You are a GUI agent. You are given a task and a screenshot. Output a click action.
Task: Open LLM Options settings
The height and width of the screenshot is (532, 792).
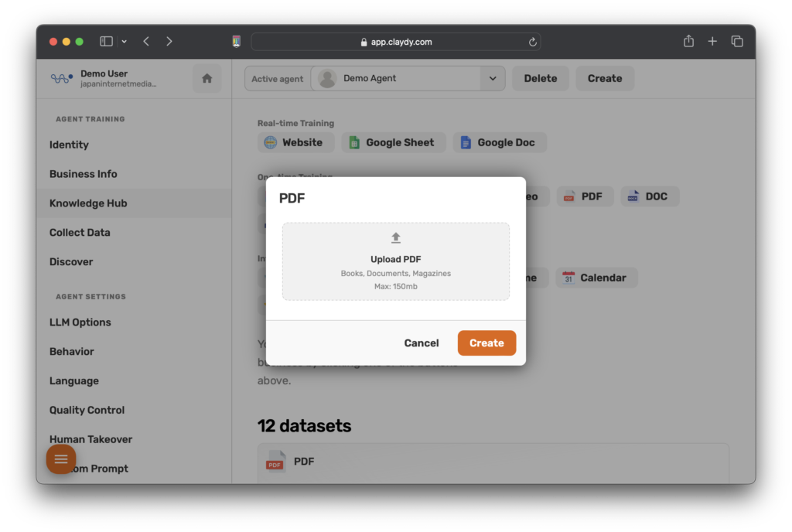80,322
